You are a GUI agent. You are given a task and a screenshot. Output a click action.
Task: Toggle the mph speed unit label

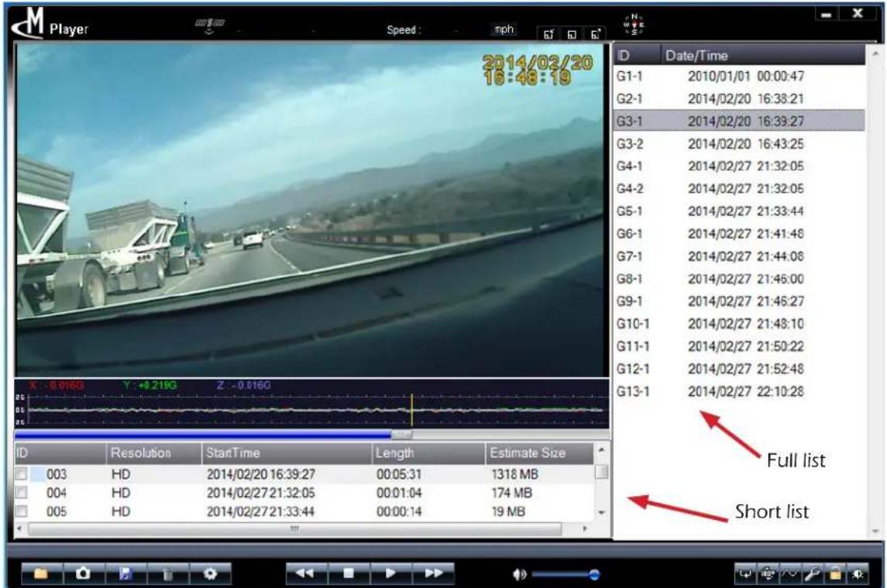click(504, 29)
